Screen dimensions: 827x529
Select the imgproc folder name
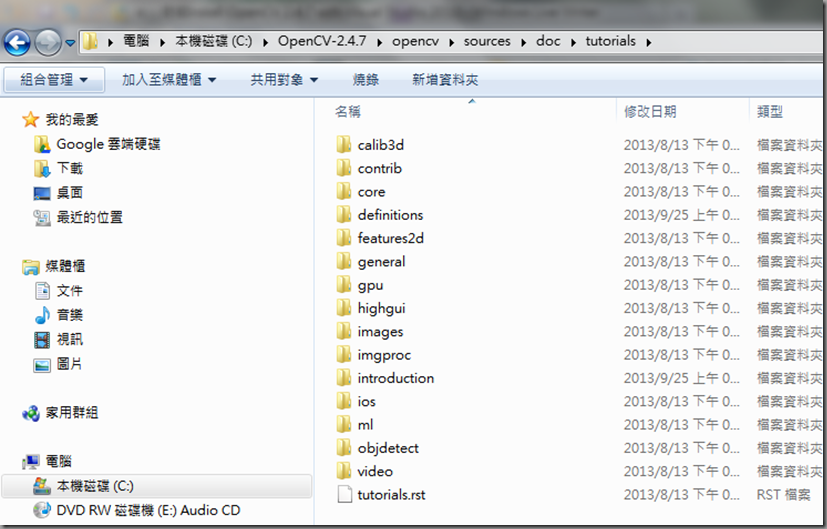point(384,355)
